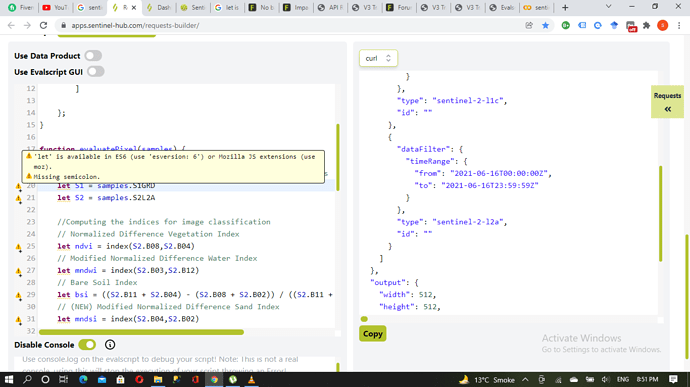Open the browser extensions puzzle icon
Screen dimensions: 690x387
[x=646, y=26]
